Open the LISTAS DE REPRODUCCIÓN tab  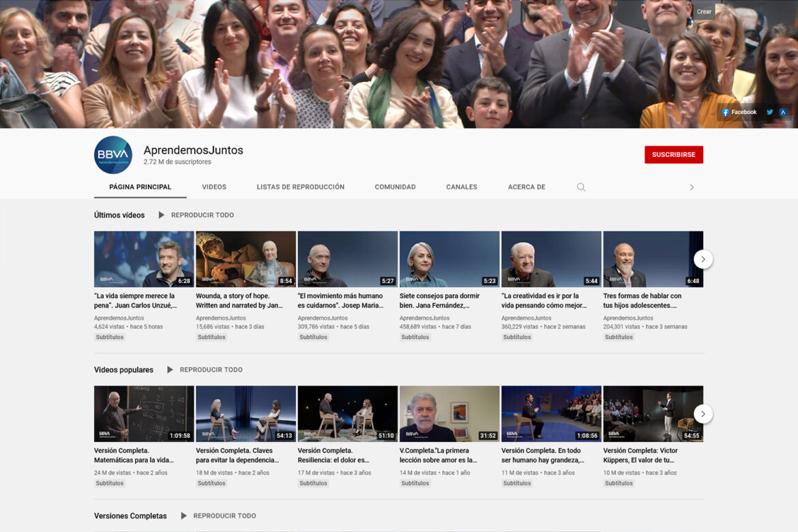tap(300, 187)
